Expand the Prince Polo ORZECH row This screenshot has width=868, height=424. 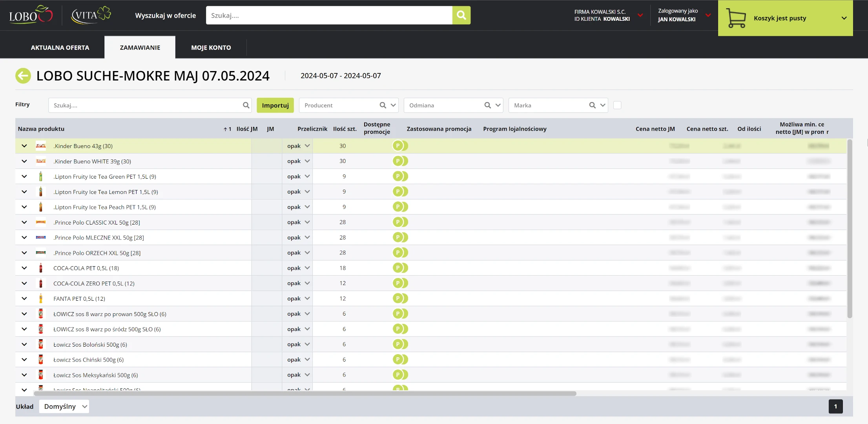pos(24,253)
